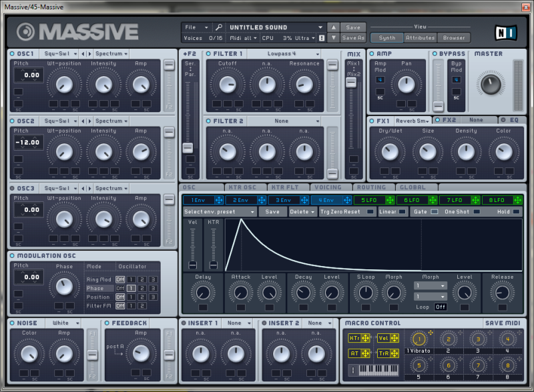This screenshot has width=534, height=392.
Task: Toggle the Trg Zero Reset switch
Action: pos(370,211)
